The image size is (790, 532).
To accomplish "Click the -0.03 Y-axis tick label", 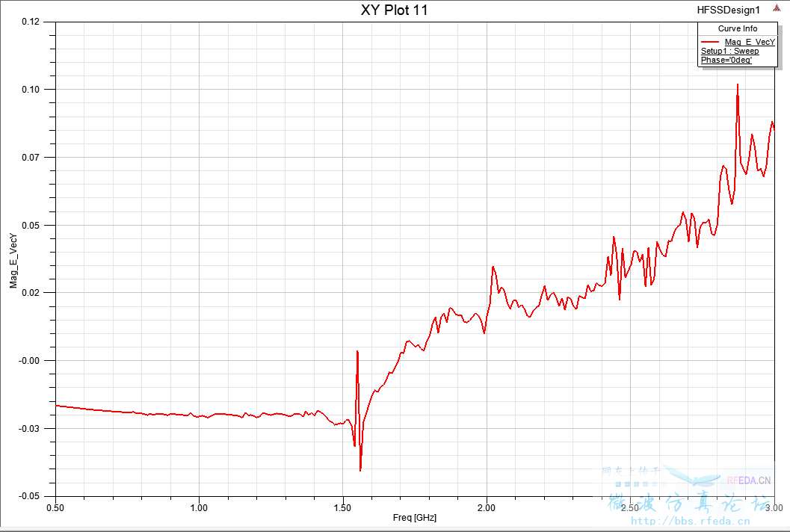I will tap(29, 429).
